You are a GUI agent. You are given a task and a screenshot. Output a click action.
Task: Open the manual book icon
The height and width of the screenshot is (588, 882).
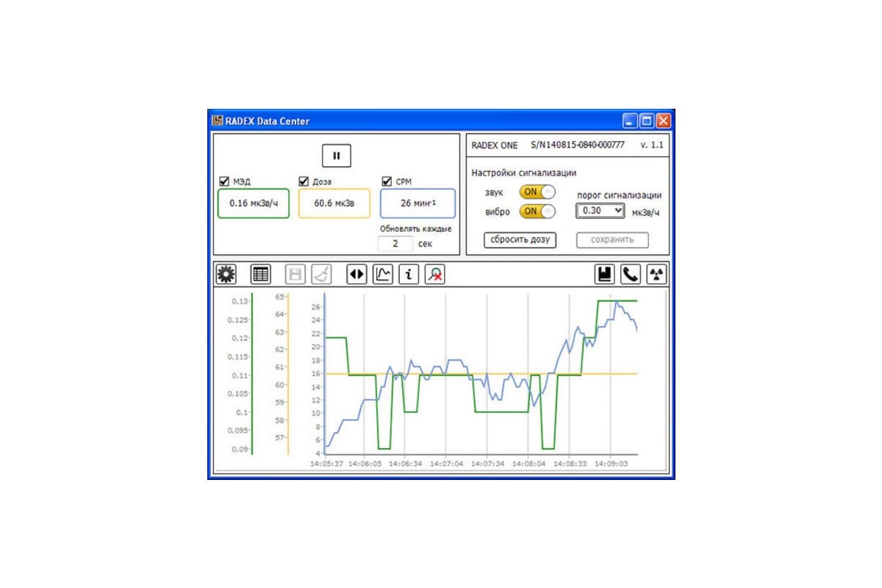[604, 275]
